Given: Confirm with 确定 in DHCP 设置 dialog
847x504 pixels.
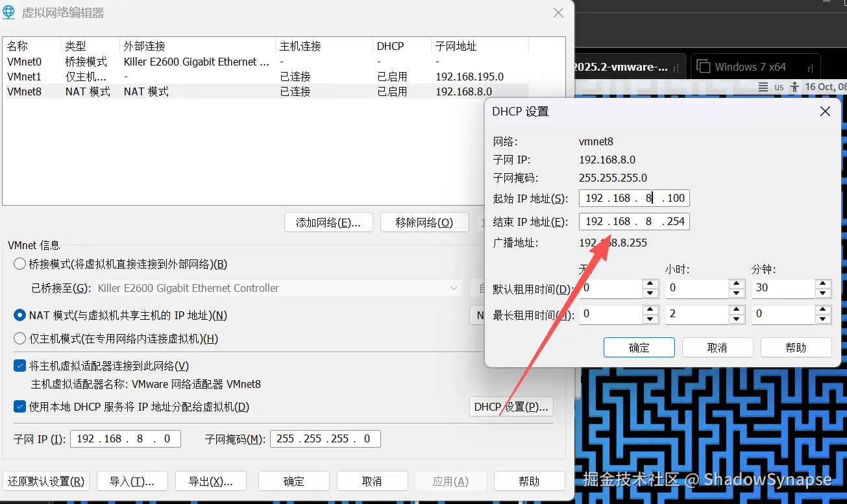Looking at the screenshot, I should point(639,348).
